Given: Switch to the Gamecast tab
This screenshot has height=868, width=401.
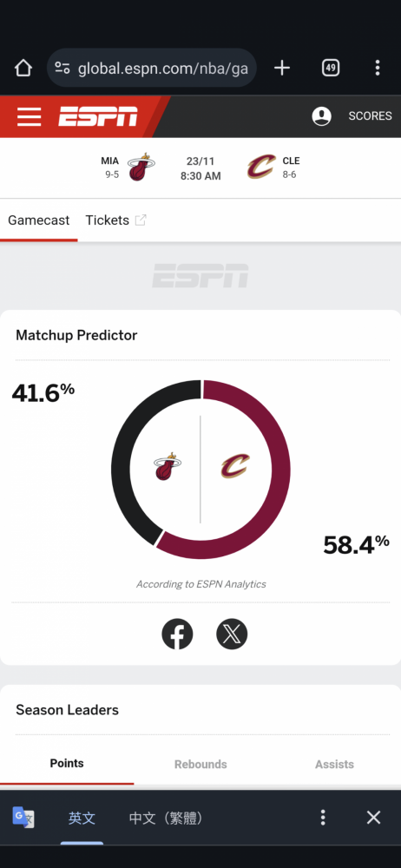Looking at the screenshot, I should pos(39,220).
